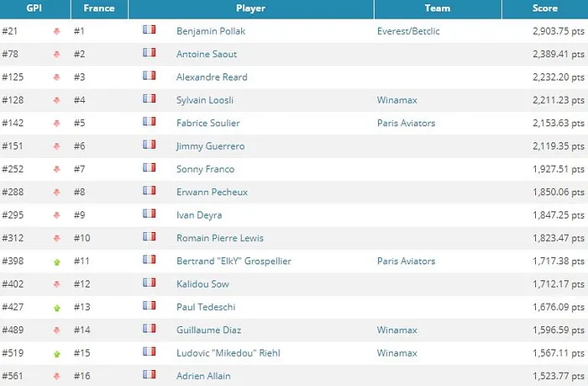Click the red down arrow next to #252
This screenshot has width=588, height=386.
[57, 170]
